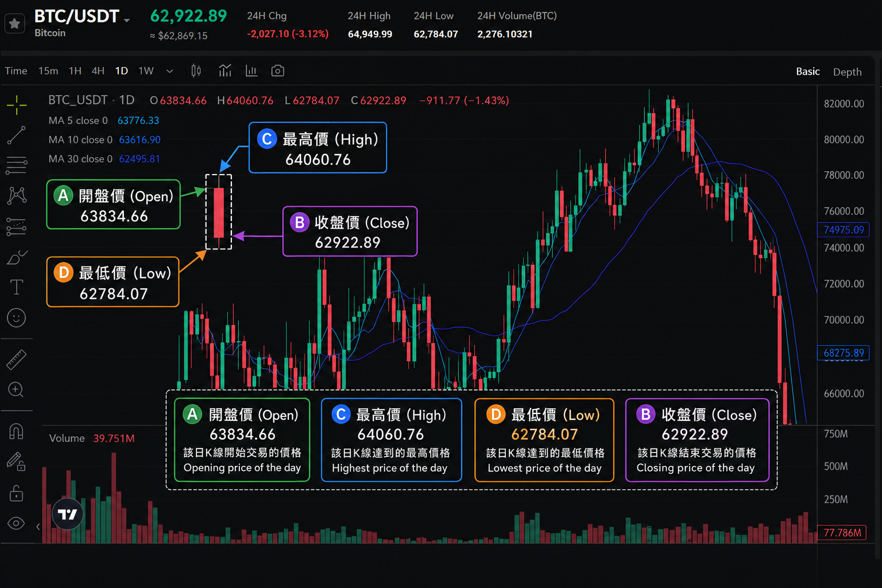Click the 82000.00 price scale label
This screenshot has width=882, height=588.
pyautogui.click(x=844, y=104)
